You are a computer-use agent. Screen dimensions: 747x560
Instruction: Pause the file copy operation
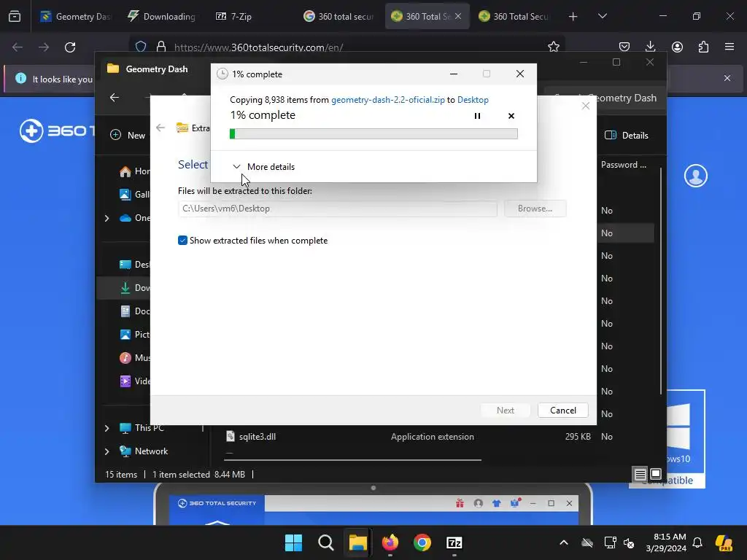click(477, 116)
